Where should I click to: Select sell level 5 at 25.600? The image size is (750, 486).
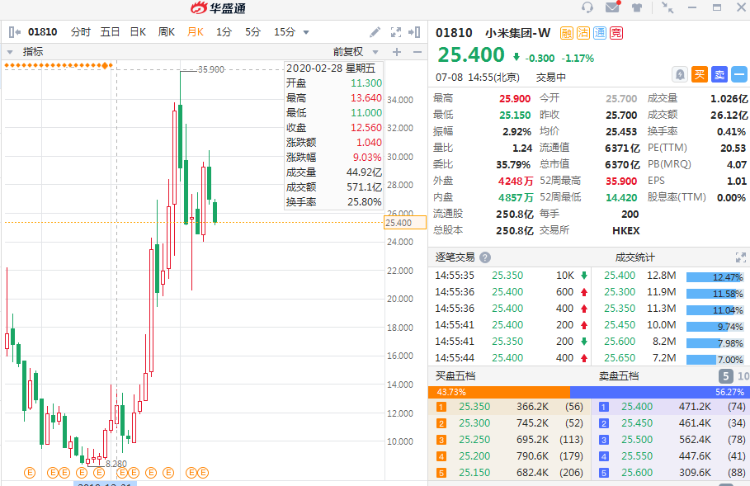[x=672, y=472]
